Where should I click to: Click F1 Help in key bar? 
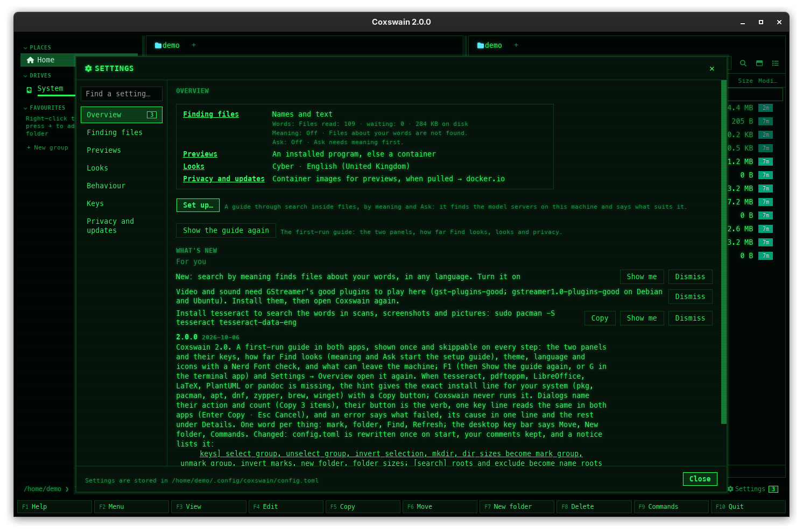pyautogui.click(x=55, y=507)
